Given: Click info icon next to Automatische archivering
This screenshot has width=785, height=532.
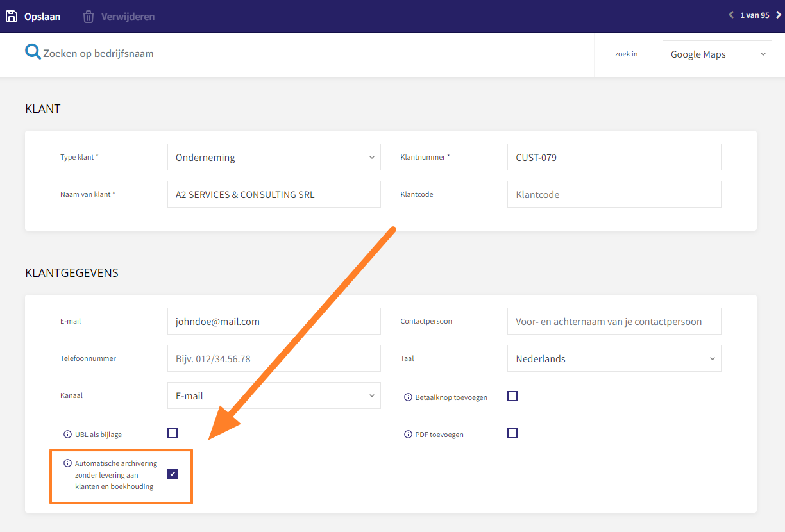Looking at the screenshot, I should (67, 463).
